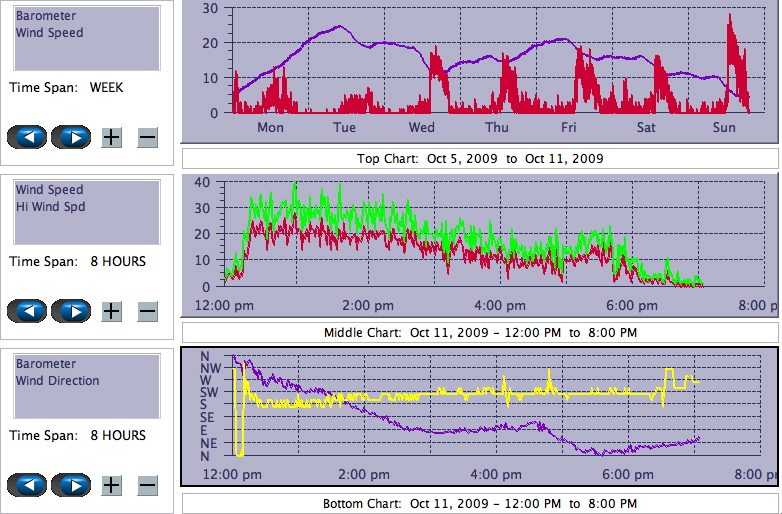Viewport: 782px width, 514px height.
Task: Click the top chart's forward arrow button
Action: pyautogui.click(x=71, y=137)
